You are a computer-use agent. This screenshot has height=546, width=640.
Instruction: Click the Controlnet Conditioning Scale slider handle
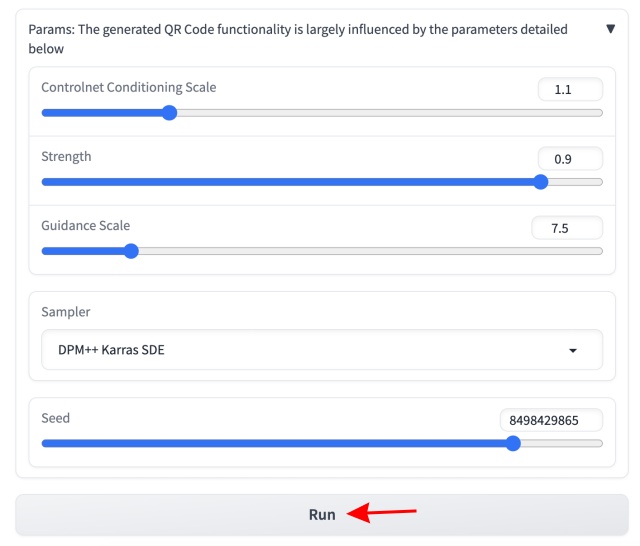pos(169,113)
